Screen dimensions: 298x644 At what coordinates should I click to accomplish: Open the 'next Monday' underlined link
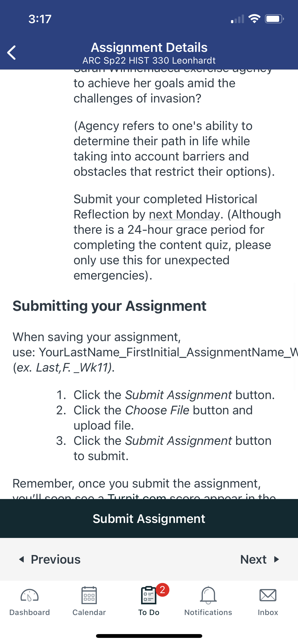click(184, 214)
